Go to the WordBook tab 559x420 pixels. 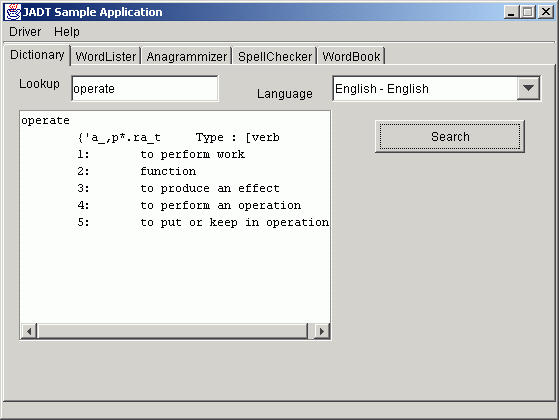pyautogui.click(x=351, y=56)
